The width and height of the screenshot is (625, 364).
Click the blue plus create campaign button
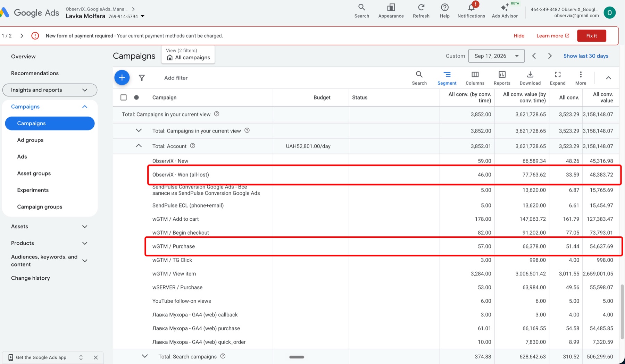(122, 78)
